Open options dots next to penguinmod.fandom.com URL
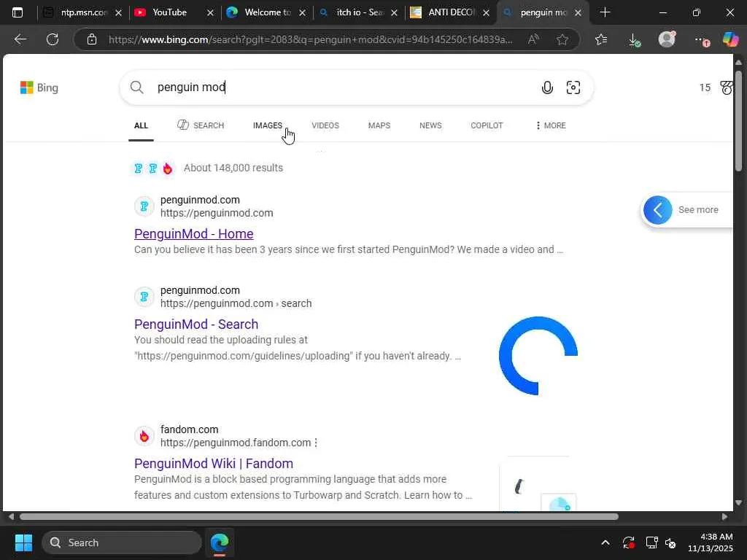The width and height of the screenshot is (747, 560). (316, 443)
